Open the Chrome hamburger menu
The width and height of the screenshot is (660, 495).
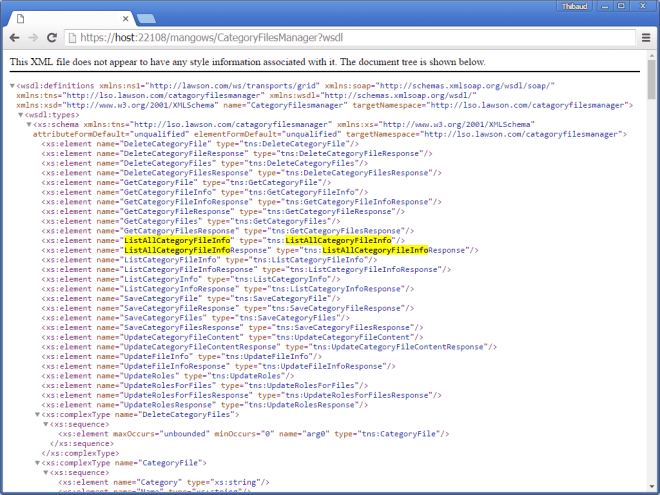[x=646, y=38]
